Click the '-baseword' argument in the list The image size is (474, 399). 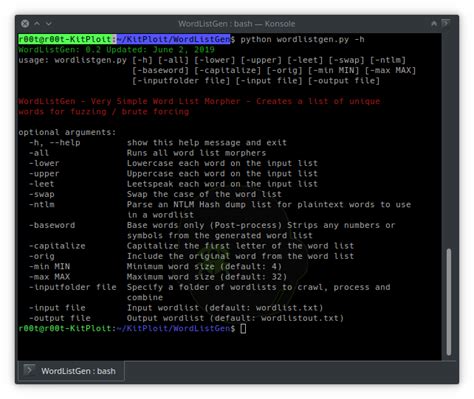(x=52, y=225)
